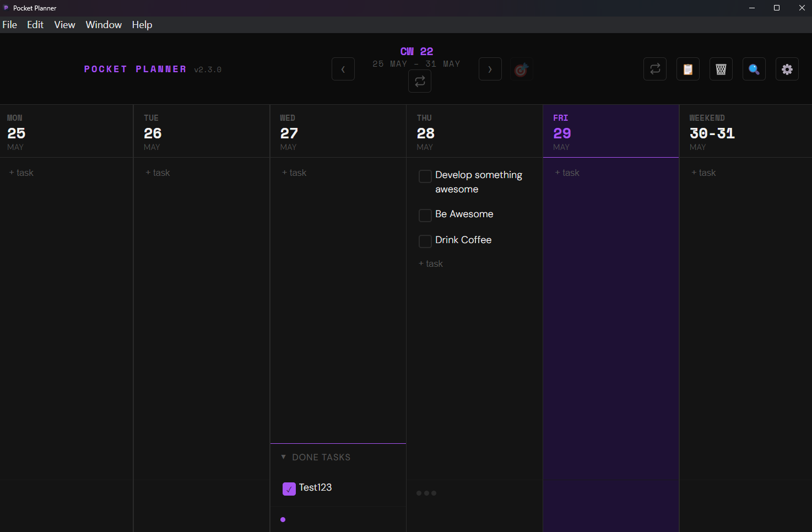Open the Window menu

click(x=104, y=25)
